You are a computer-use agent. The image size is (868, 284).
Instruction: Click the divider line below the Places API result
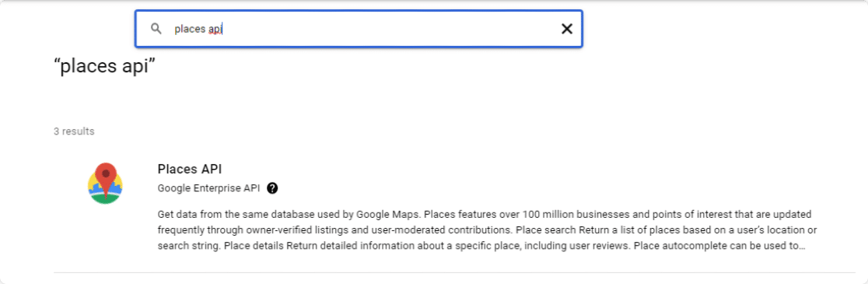454,272
